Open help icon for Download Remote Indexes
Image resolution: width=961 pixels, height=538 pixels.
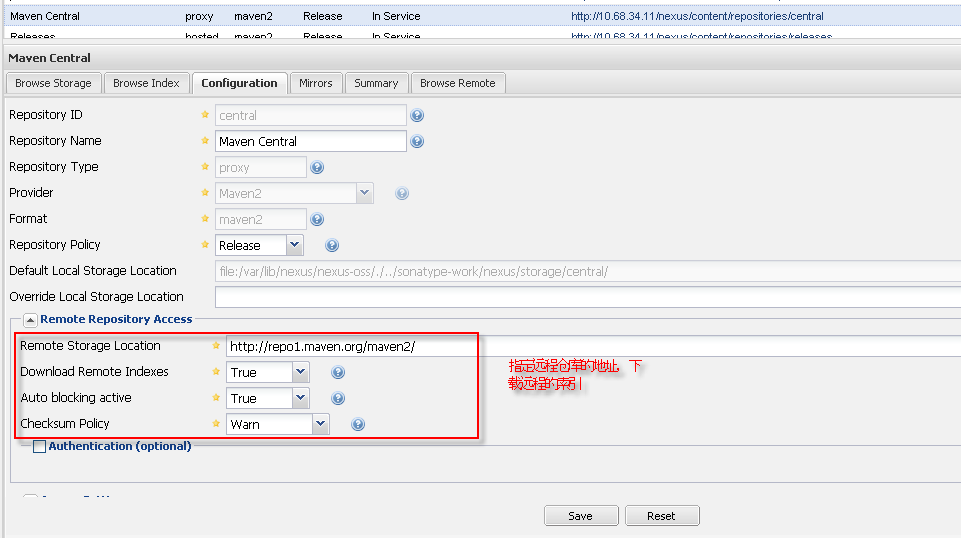tap(338, 372)
